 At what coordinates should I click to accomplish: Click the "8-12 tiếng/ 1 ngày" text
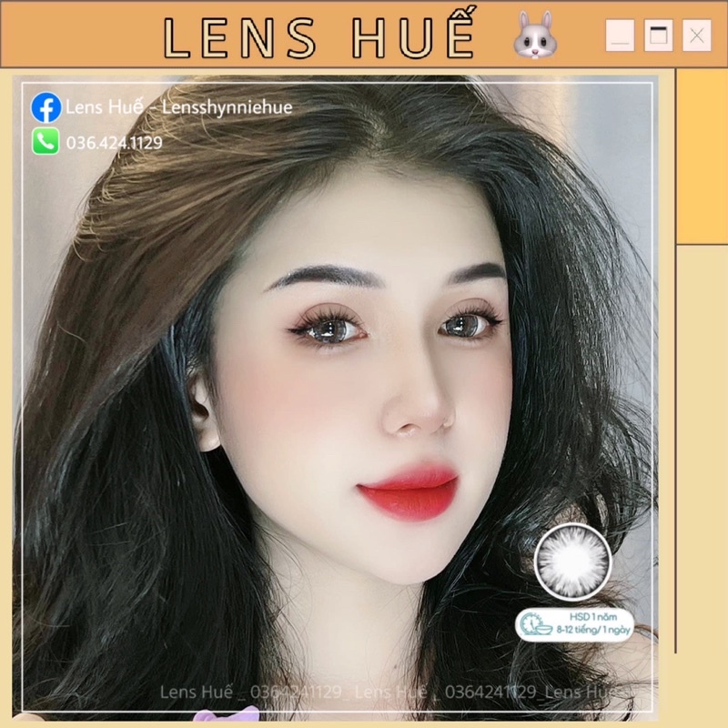(593, 630)
